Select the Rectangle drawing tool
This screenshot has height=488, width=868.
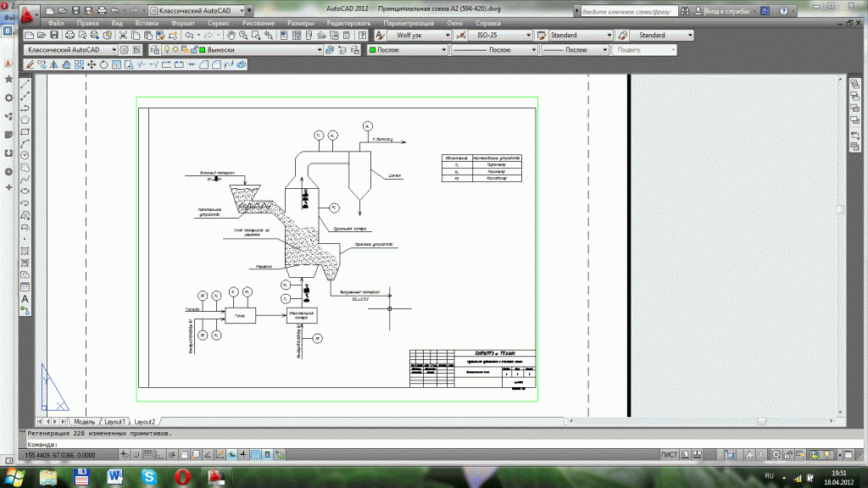tap(25, 131)
